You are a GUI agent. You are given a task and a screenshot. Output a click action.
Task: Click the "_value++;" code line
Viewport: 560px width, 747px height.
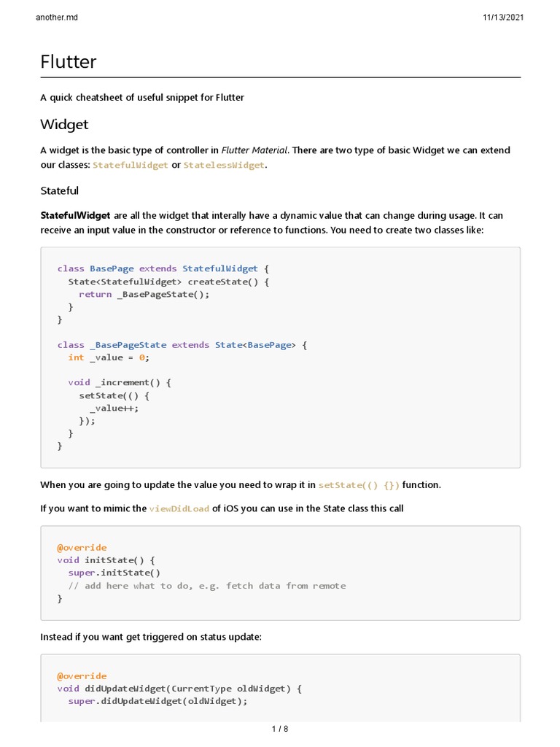(x=114, y=408)
